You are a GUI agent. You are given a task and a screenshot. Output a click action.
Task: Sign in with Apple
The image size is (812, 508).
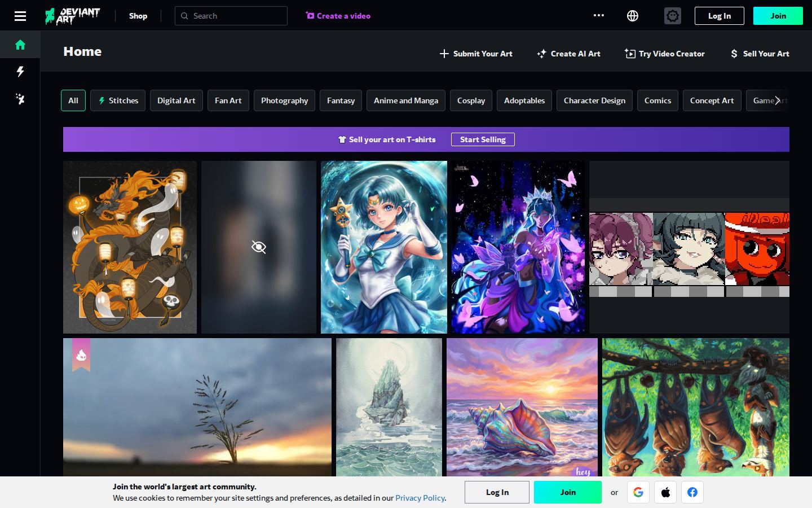pos(665,492)
